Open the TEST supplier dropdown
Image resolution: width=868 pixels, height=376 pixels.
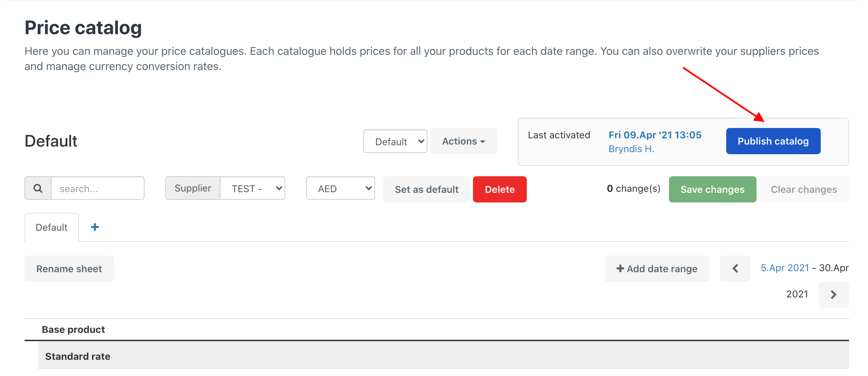tap(253, 188)
